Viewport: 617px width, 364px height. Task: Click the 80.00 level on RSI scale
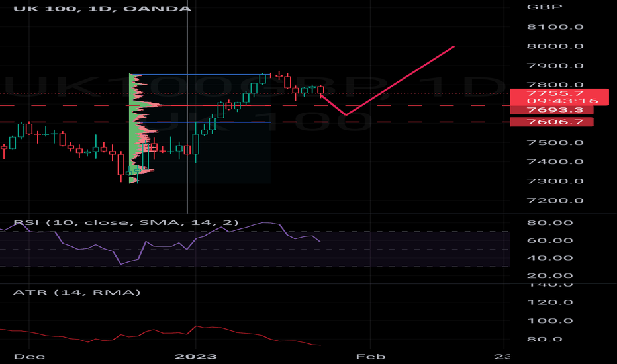click(549, 223)
